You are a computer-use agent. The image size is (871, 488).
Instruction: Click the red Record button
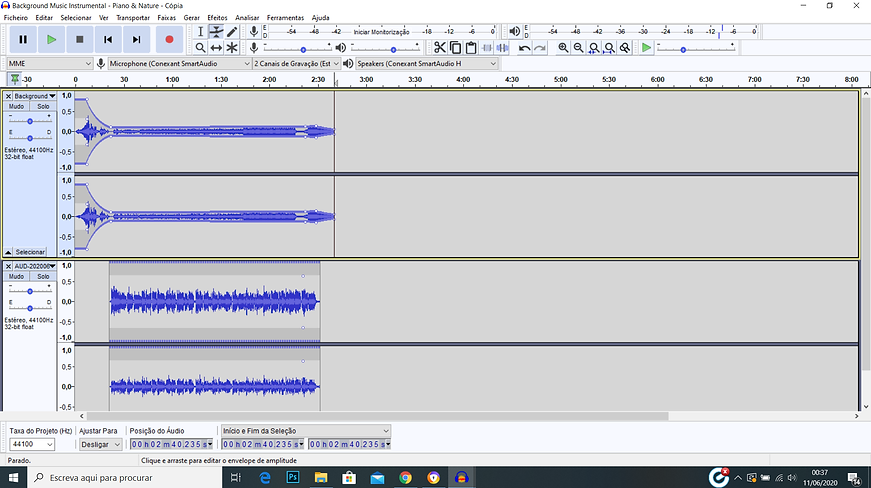(169, 39)
